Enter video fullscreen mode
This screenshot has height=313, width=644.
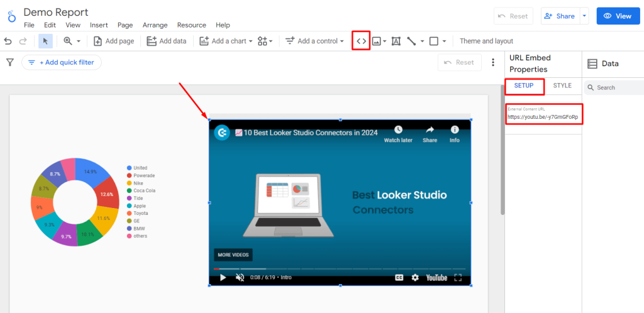pyautogui.click(x=458, y=278)
